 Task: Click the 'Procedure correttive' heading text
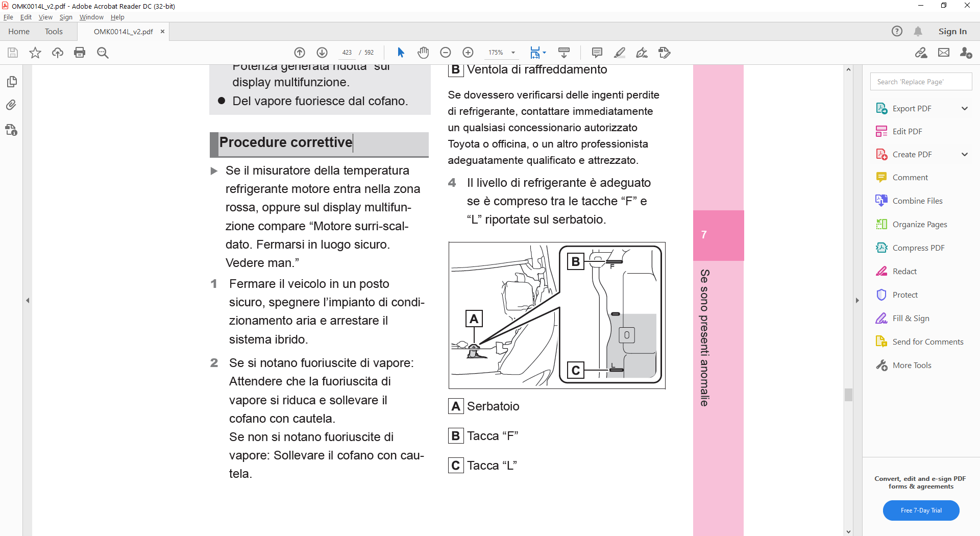[286, 142]
